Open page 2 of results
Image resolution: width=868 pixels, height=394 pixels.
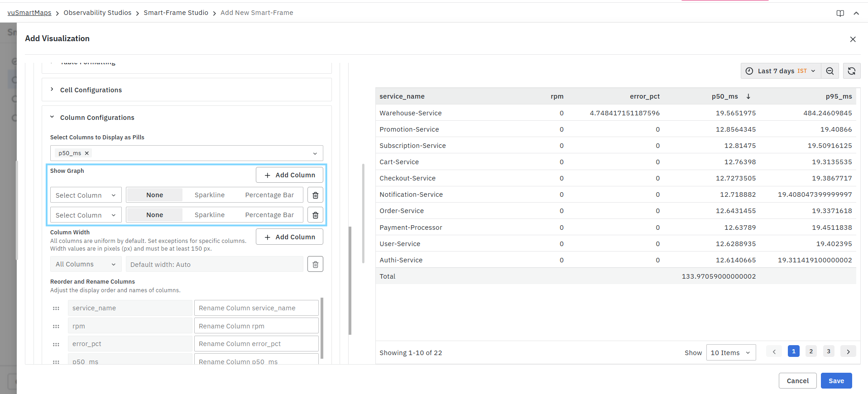tap(811, 351)
